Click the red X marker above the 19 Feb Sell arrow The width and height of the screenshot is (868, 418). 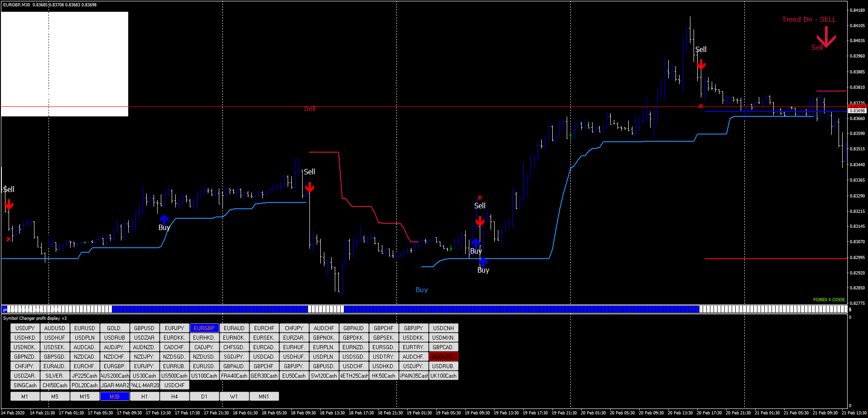coord(480,197)
